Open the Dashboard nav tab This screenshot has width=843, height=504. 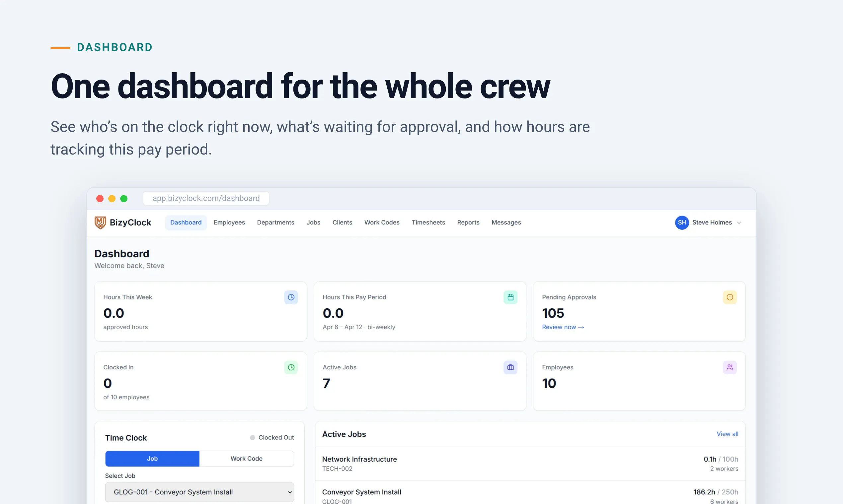[186, 222]
